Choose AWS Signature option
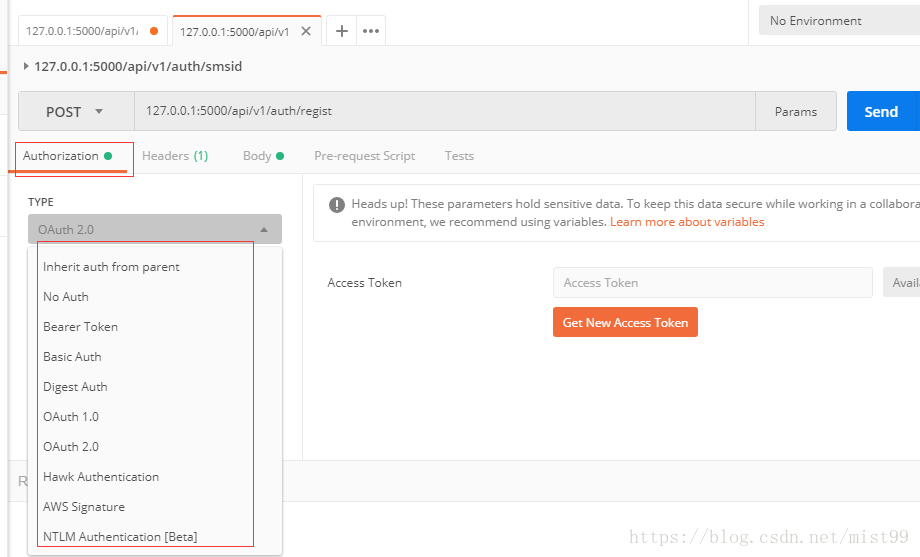 pos(155,506)
